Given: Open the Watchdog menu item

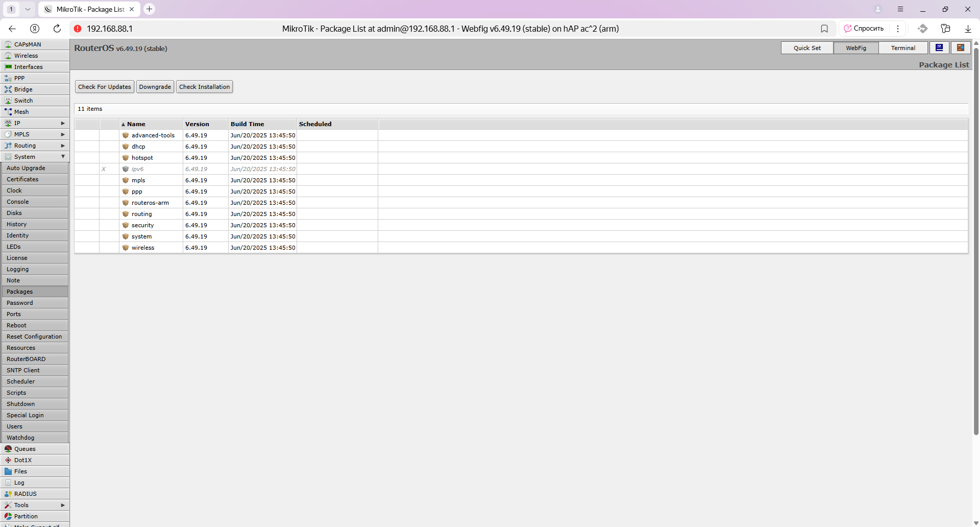Looking at the screenshot, I should click(x=35, y=438).
